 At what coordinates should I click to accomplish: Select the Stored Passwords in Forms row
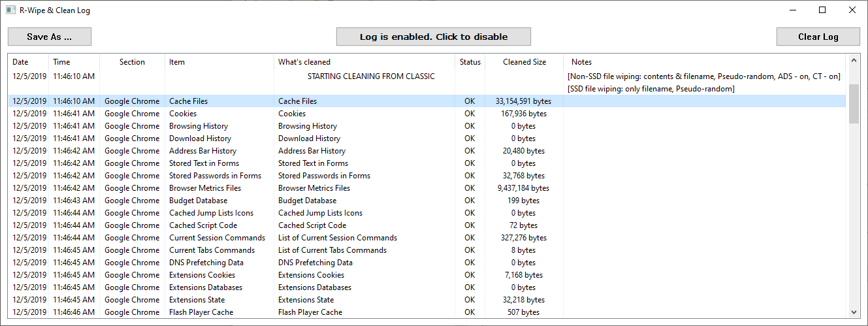427,176
